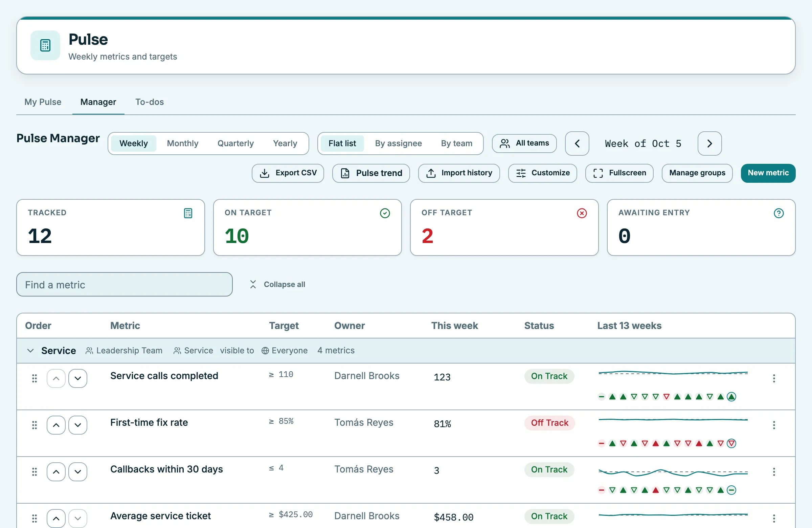This screenshot has height=528, width=812.
Task: Go to next week arrow
Action: [x=709, y=144]
